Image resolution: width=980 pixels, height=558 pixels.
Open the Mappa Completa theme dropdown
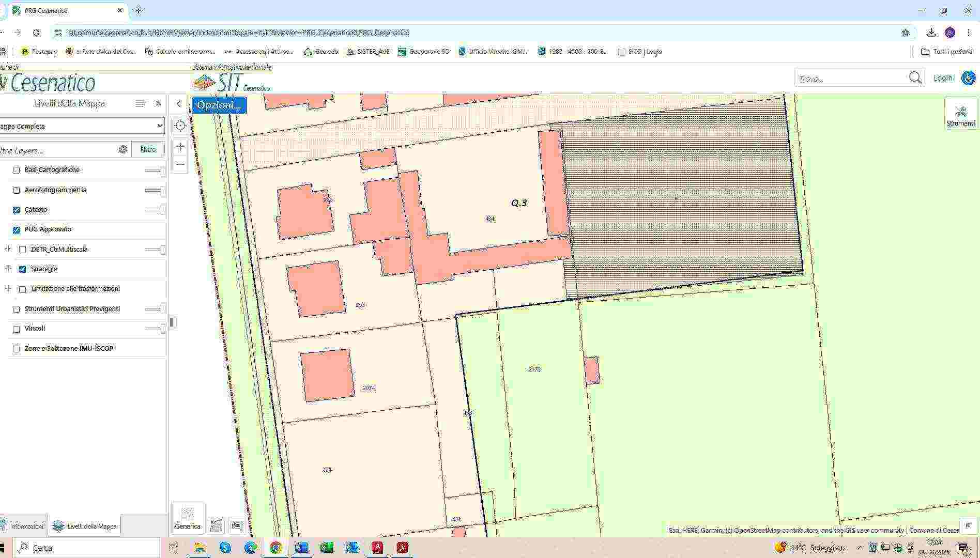[82, 126]
